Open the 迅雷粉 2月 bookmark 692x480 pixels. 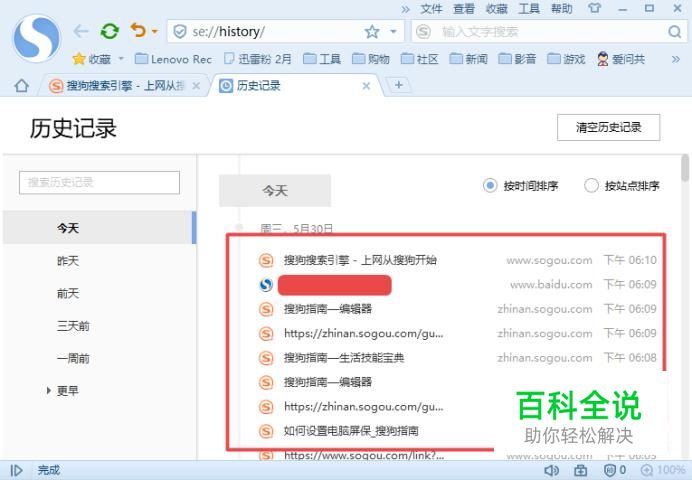click(x=258, y=59)
